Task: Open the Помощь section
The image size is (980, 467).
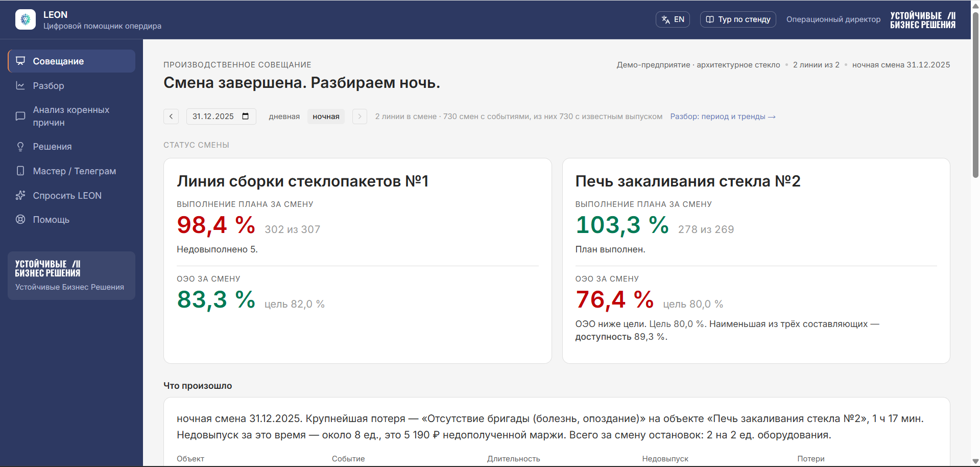Action: coord(71,219)
